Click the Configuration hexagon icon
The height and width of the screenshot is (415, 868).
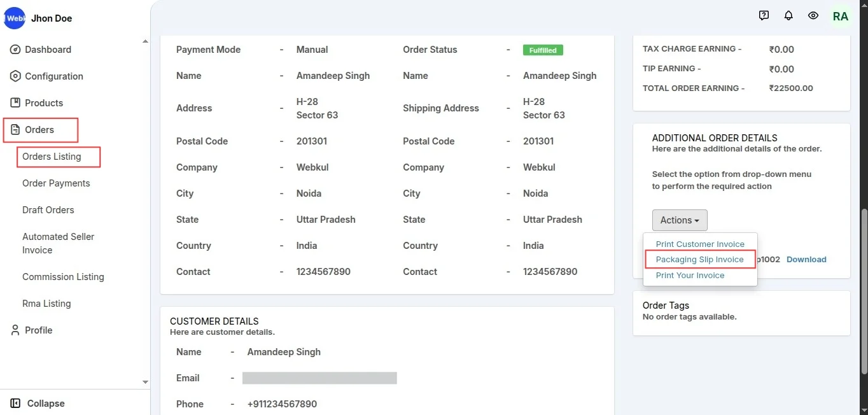[x=15, y=76]
